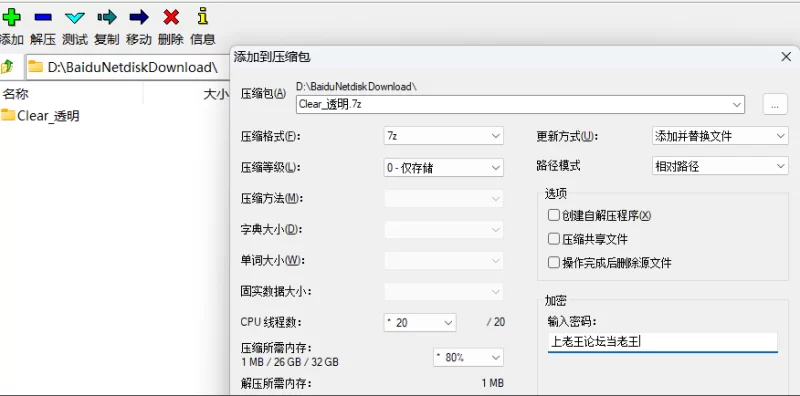Click the green plus Add icon
This screenshot has width=800, height=396.
pyautogui.click(x=11, y=17)
